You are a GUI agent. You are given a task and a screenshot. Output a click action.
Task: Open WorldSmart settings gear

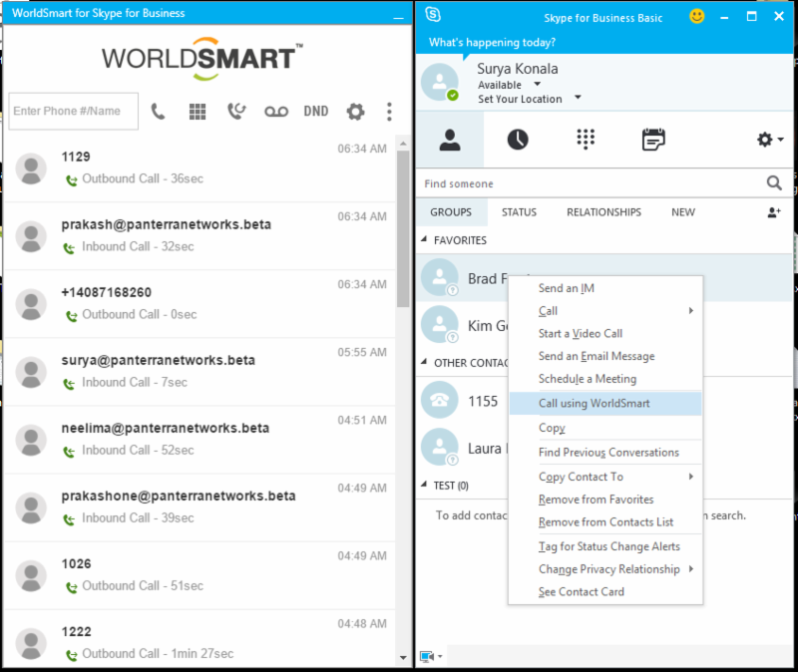(x=356, y=112)
